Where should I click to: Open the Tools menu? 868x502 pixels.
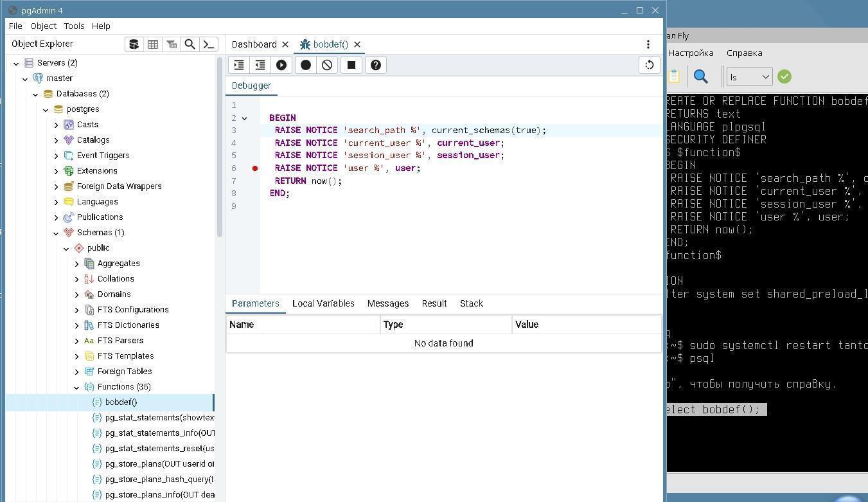coord(74,26)
